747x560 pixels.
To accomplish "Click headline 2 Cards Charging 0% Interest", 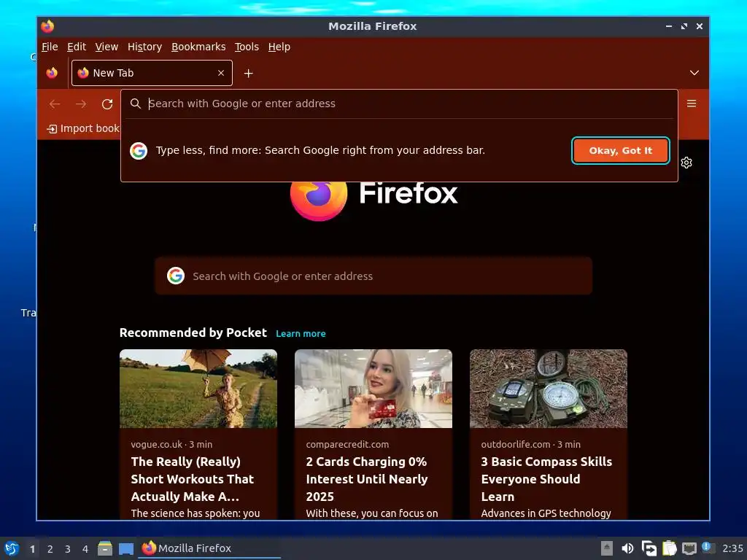I will tap(367, 479).
